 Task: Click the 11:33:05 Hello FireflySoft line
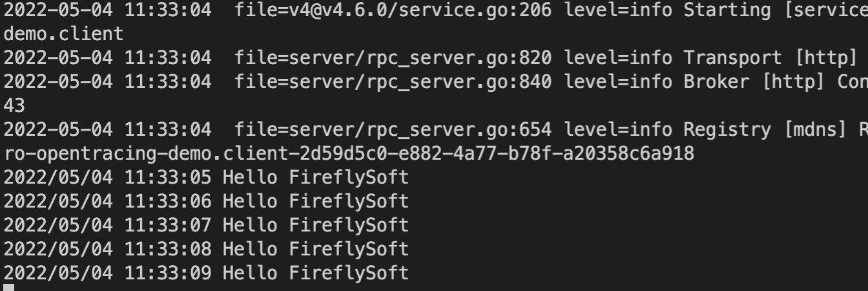206,178
